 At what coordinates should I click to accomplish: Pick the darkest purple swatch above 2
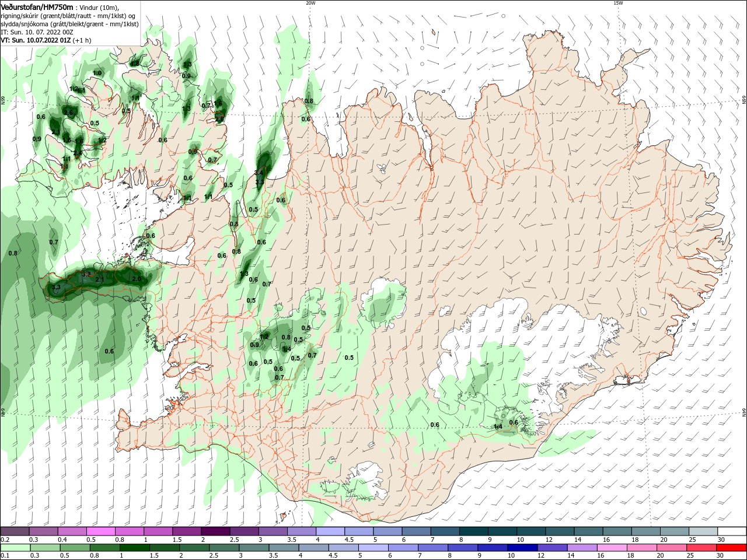tap(215, 531)
